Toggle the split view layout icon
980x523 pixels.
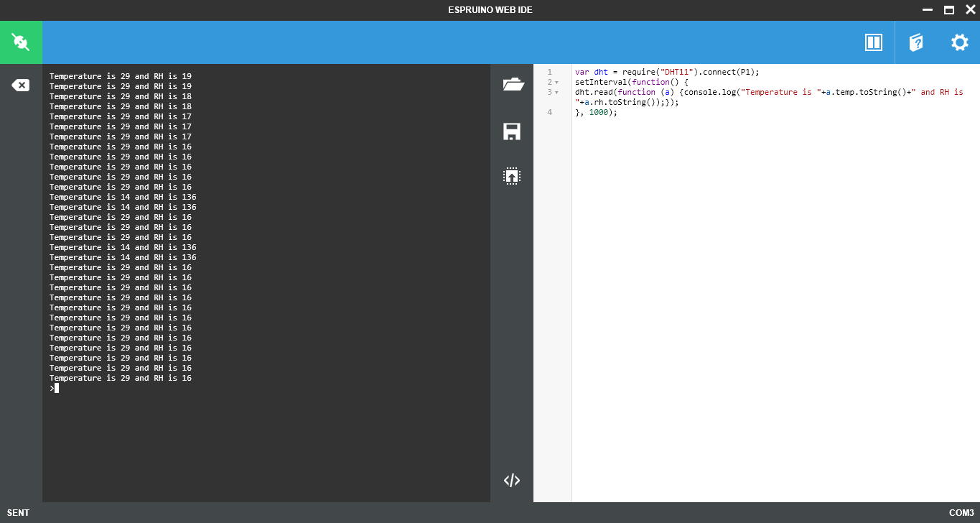pos(874,42)
